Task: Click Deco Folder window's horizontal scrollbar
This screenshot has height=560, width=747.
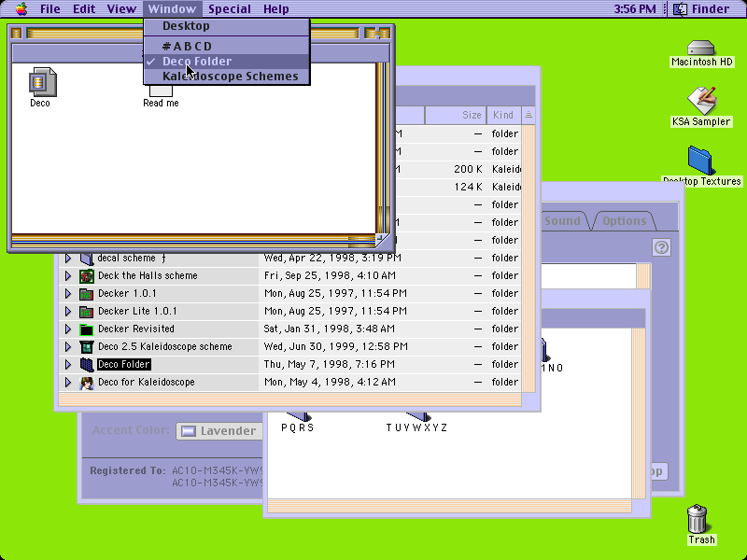Action: coord(193,241)
